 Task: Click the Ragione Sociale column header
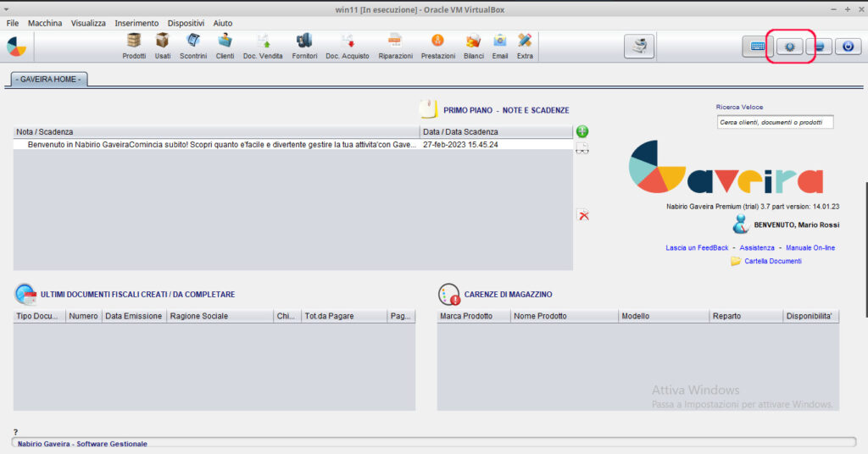[220, 316]
